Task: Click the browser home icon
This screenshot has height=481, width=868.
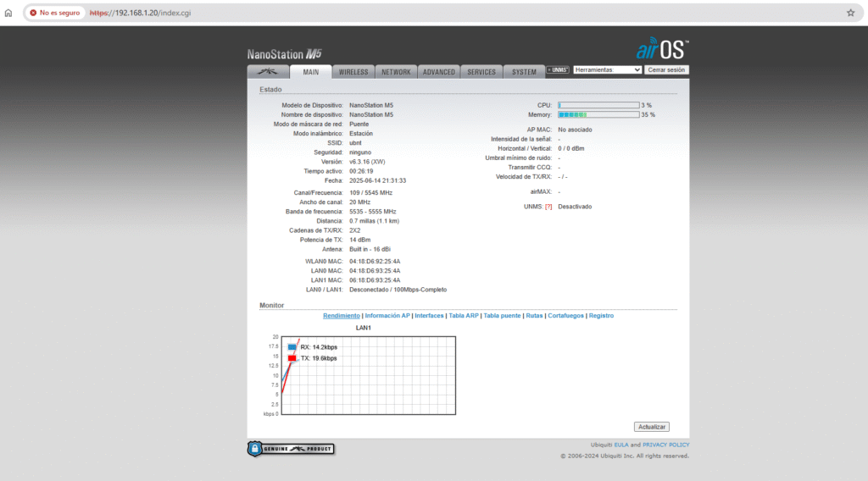Action: pyautogui.click(x=8, y=13)
